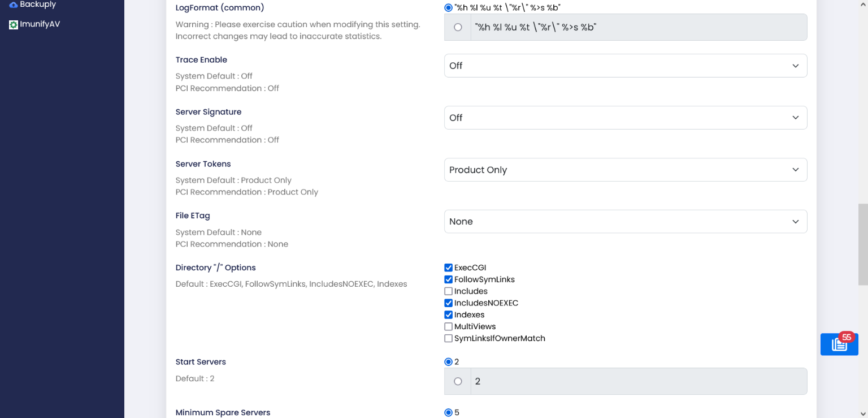
Task: Expand the Server Tokens dropdown
Action: click(x=625, y=170)
